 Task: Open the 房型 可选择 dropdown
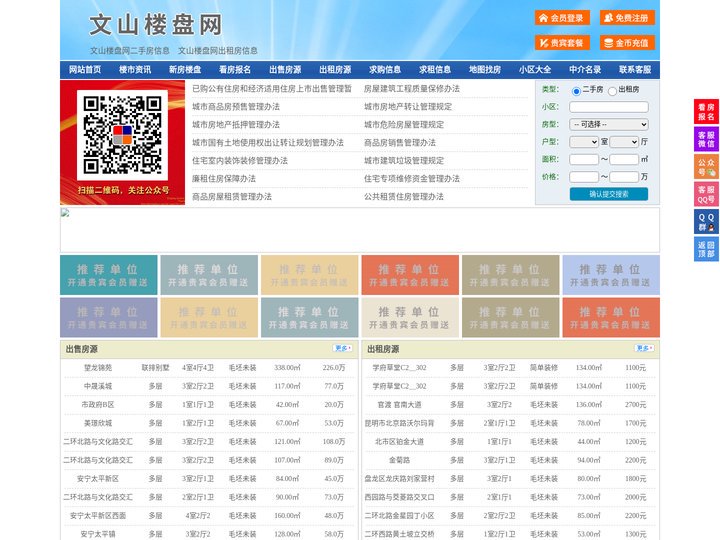[x=609, y=124]
